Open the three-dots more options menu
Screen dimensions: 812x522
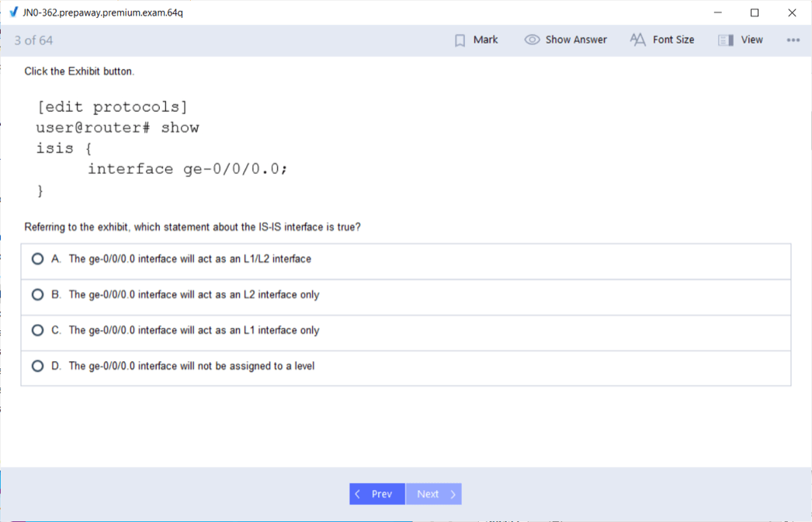coord(793,40)
